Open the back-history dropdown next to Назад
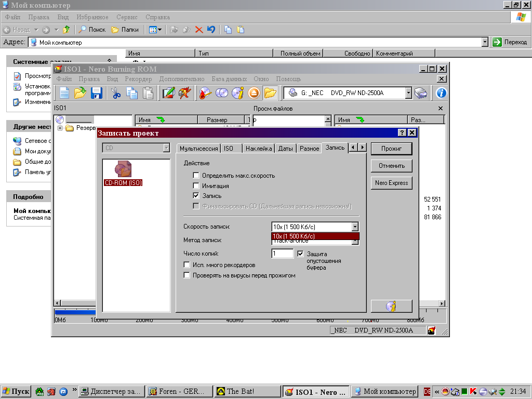The image size is (532, 399). [36, 30]
